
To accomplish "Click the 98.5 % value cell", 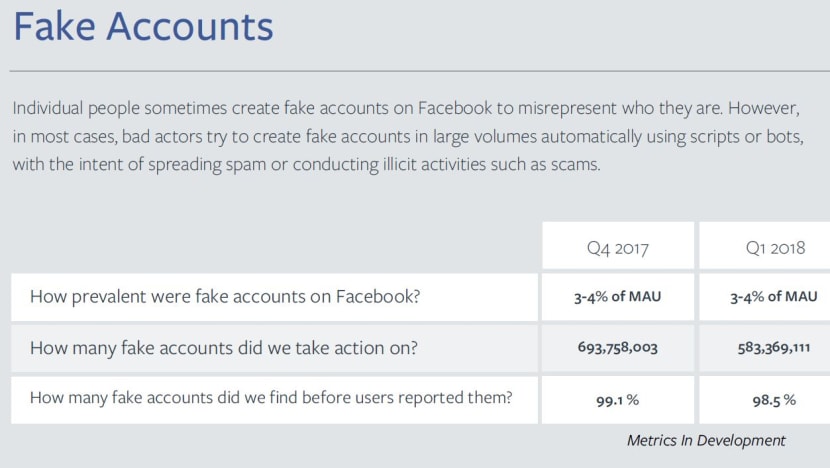I will click(x=765, y=400).
